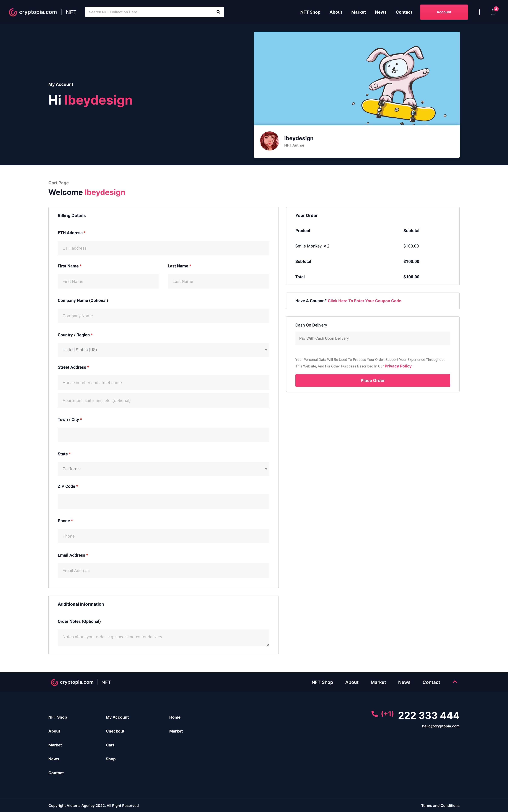The image size is (508, 812).
Task: Click the Terms and Conditions footer link
Action: (440, 806)
